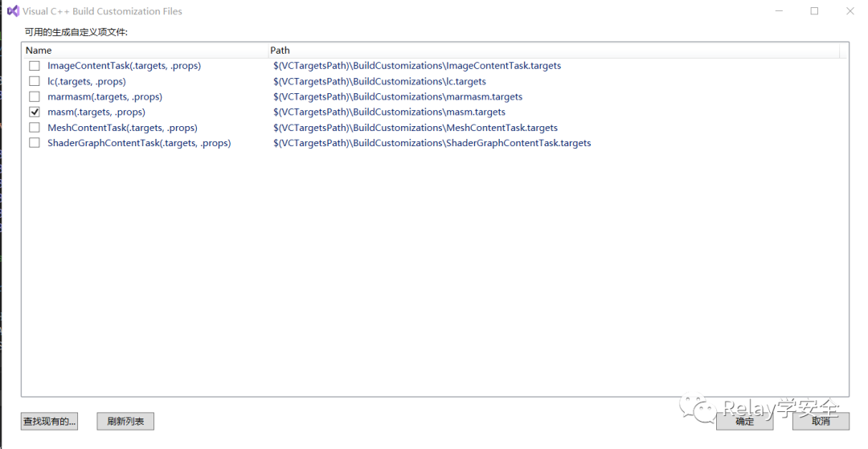Cancel the dialog with the 取消 button
Image resolution: width=868 pixels, height=449 pixels.
pyautogui.click(x=821, y=422)
